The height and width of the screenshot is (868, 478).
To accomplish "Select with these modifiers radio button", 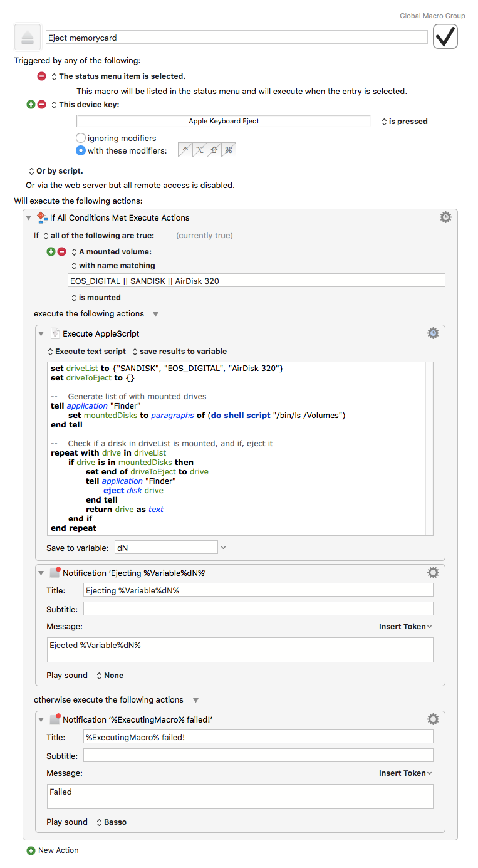I will (x=81, y=150).
